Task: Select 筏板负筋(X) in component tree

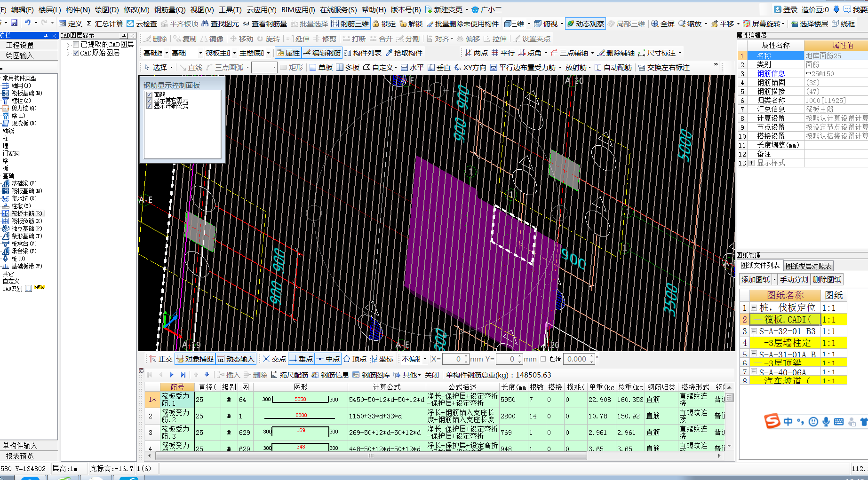Action: click(x=26, y=221)
